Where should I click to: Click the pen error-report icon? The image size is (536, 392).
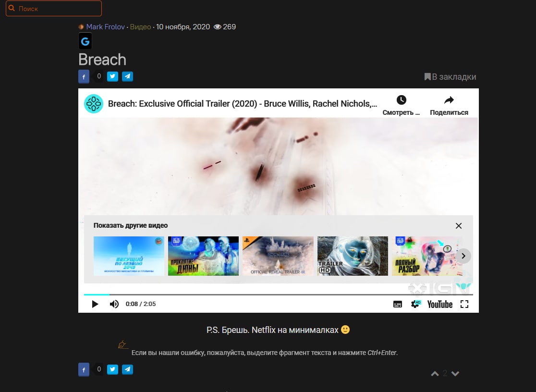122,344
